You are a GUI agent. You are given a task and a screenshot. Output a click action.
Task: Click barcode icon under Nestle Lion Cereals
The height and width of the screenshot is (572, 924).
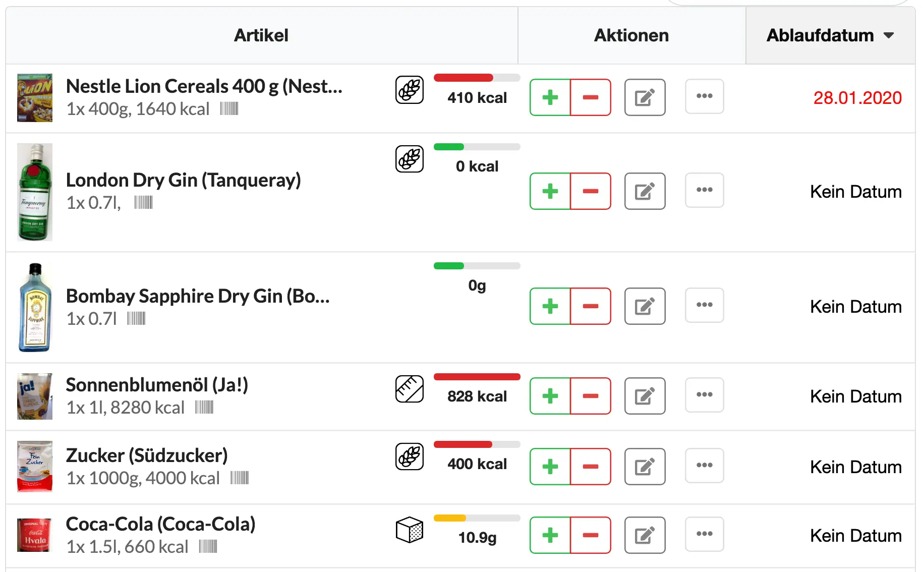pos(229,108)
